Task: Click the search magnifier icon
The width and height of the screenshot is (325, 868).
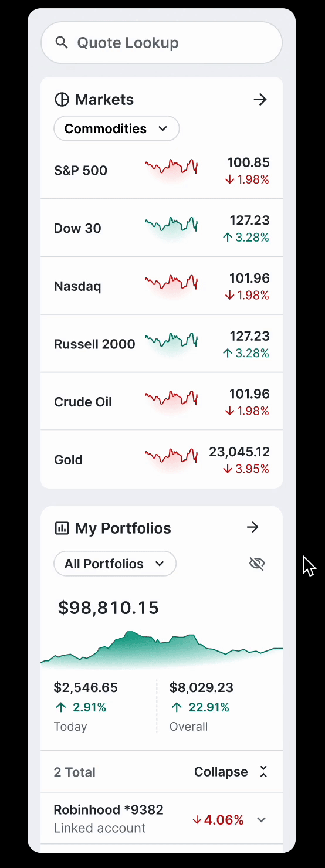Action: click(x=61, y=42)
